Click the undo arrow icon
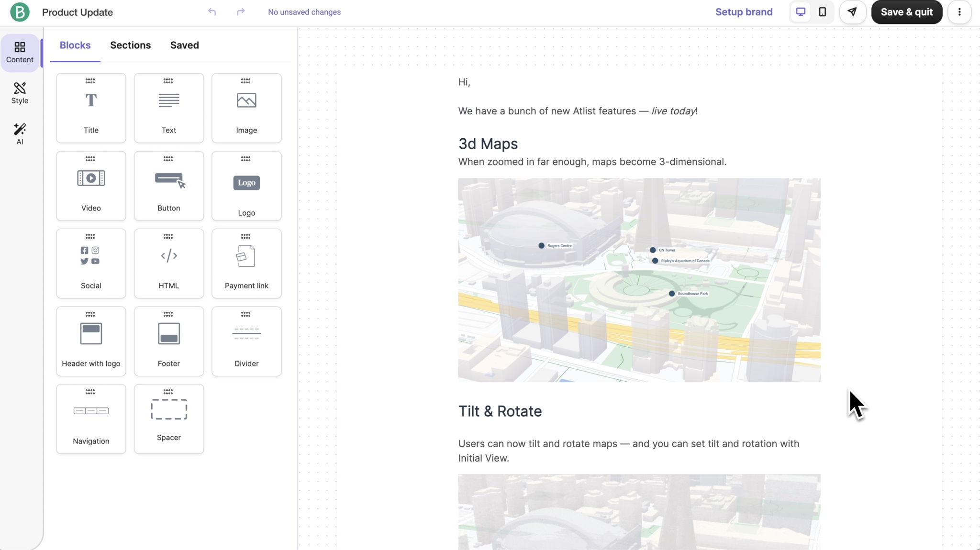980x550 pixels. tap(212, 12)
